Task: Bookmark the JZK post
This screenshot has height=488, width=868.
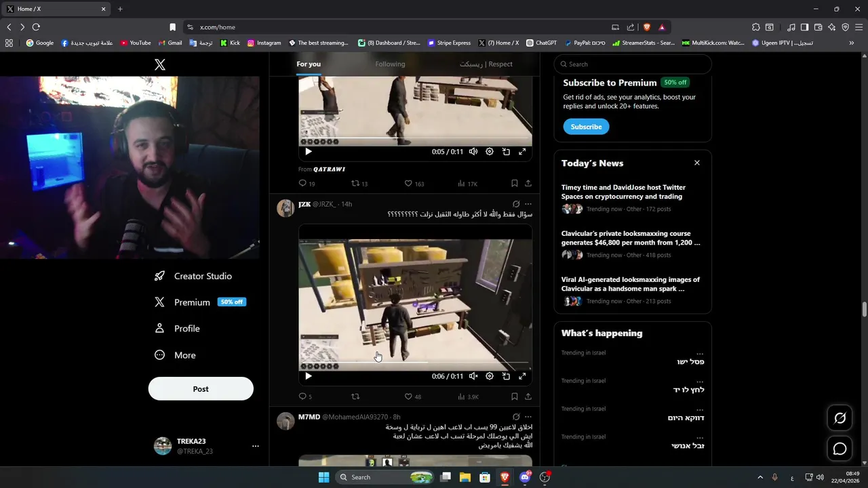Action: coord(514,396)
